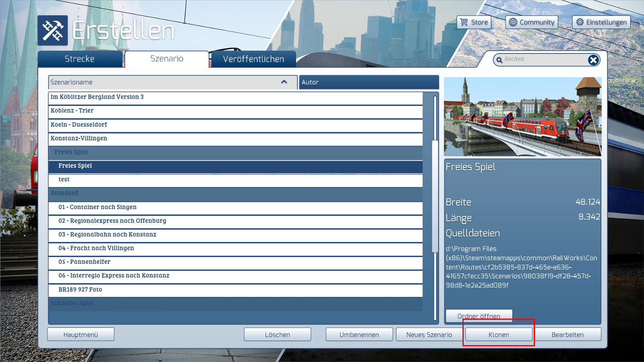Open the Store via shopping cart icon
The image size is (644, 362).
[x=464, y=22]
